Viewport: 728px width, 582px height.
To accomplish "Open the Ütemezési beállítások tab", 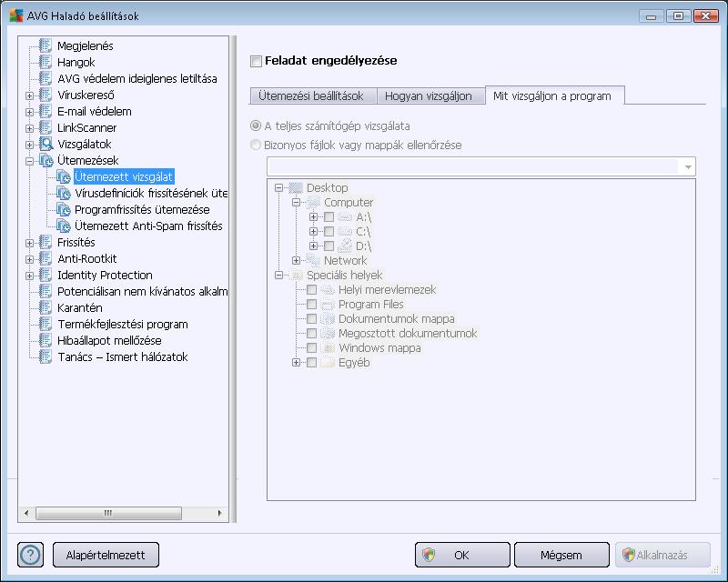I will tap(313, 96).
